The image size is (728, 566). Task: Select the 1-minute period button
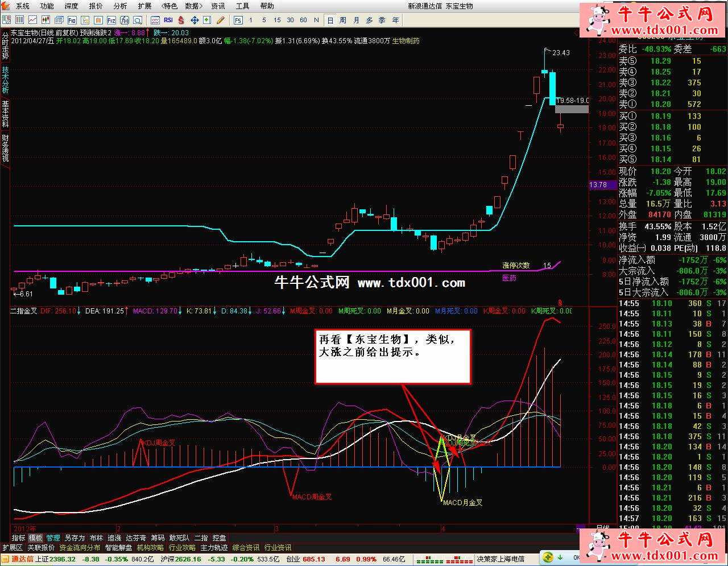coord(251,20)
